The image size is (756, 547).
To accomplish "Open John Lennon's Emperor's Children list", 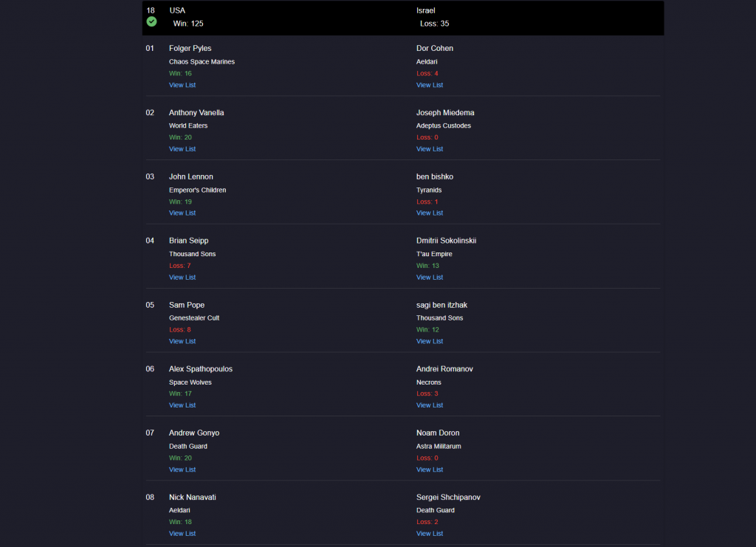I will click(182, 213).
